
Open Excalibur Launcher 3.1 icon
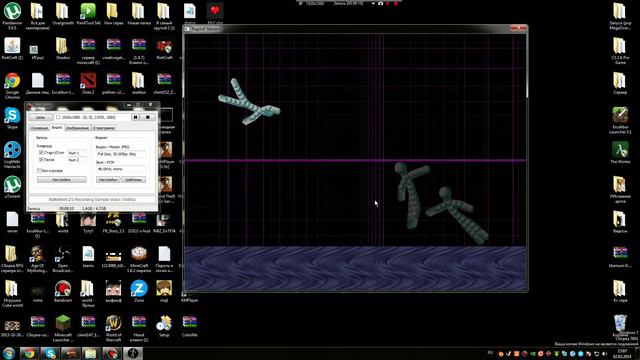click(620, 115)
